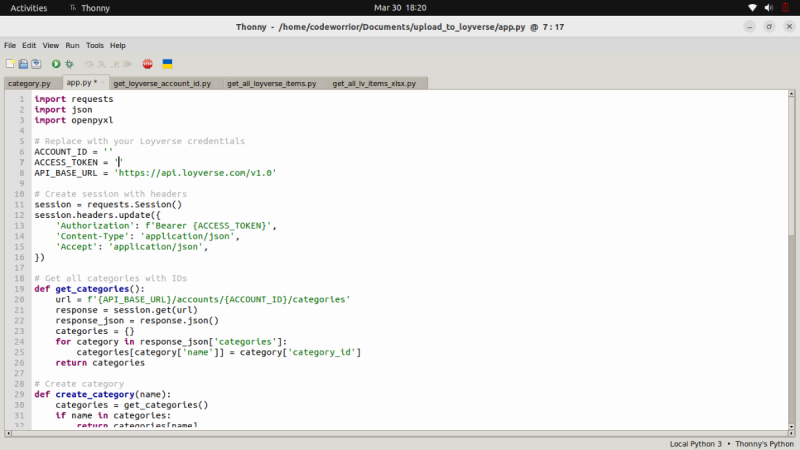Restore the Thonny window size
This screenshot has height=450, width=800.
tap(769, 27)
